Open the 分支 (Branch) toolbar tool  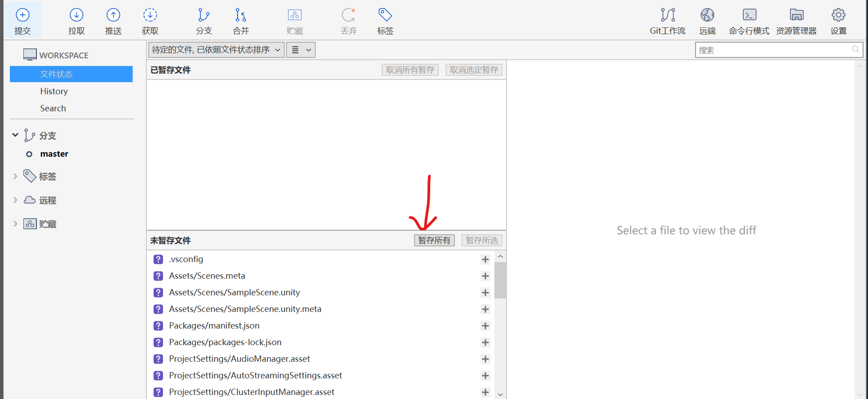point(204,15)
